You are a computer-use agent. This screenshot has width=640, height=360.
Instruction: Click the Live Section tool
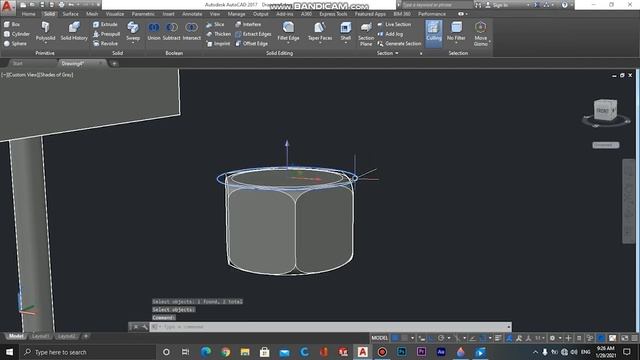pyautogui.click(x=394, y=24)
